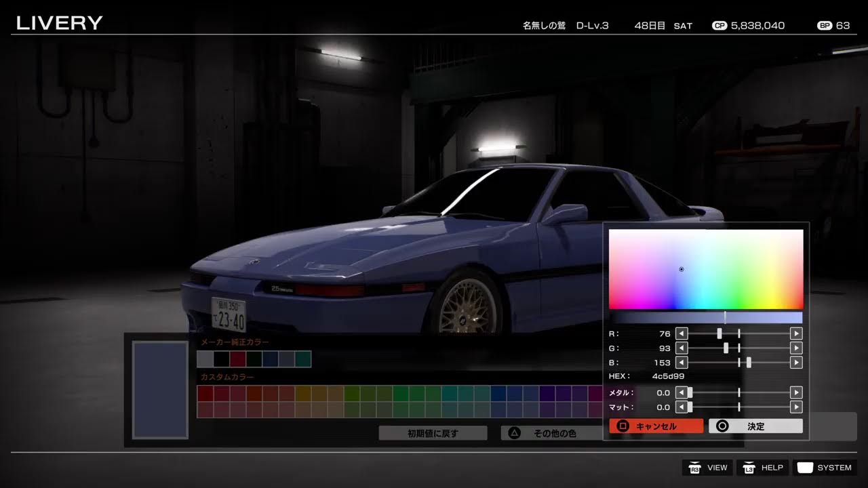Decrease the B value with left arrow
Screen dimensions: 868x488
682,363
